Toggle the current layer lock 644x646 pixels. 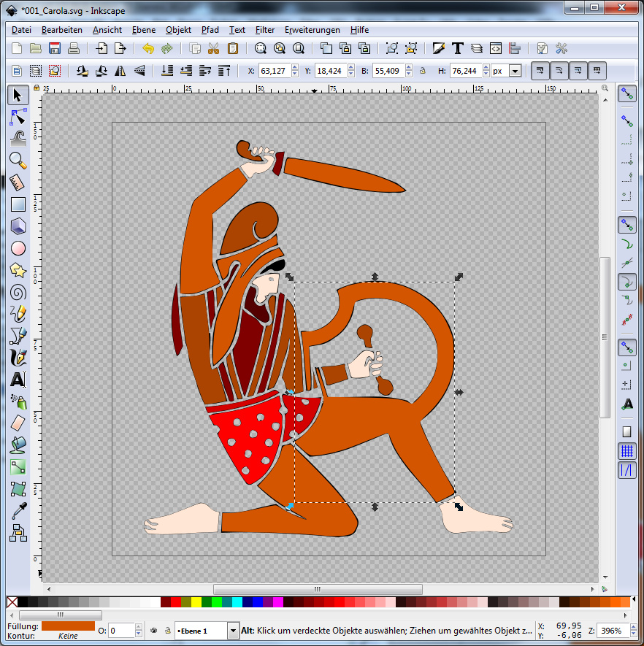(x=166, y=631)
